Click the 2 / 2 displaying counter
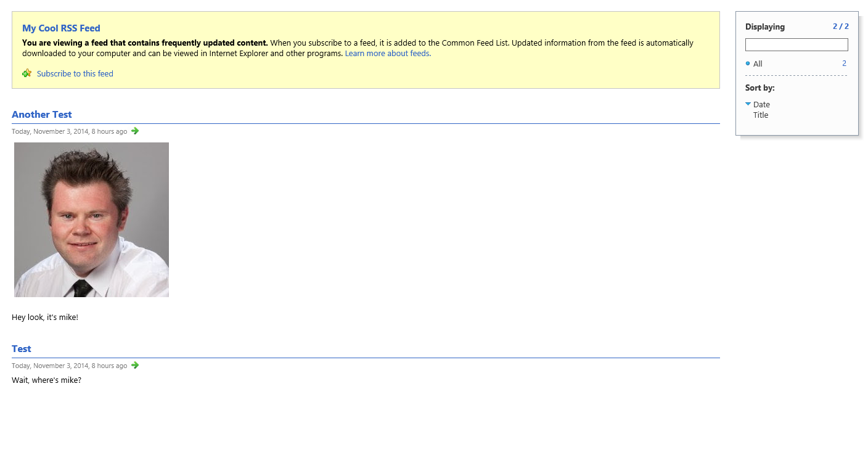The height and width of the screenshot is (455, 868). click(x=840, y=27)
